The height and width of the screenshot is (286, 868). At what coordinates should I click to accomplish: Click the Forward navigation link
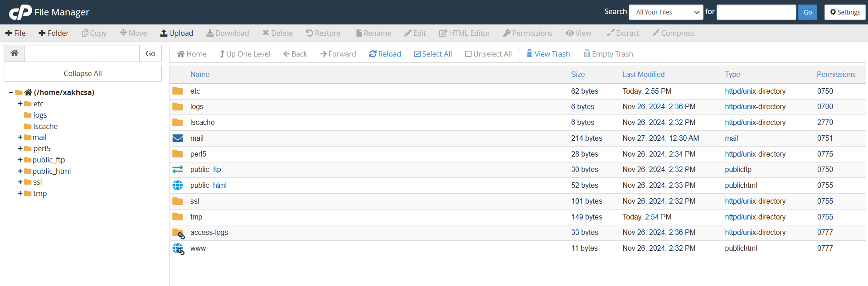point(338,54)
